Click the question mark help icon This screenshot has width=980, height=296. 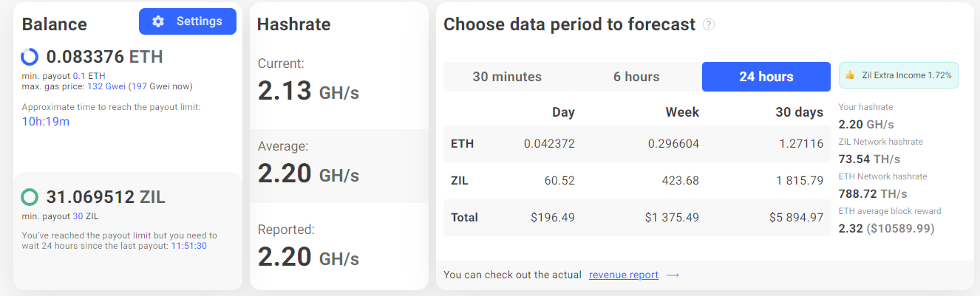(709, 24)
